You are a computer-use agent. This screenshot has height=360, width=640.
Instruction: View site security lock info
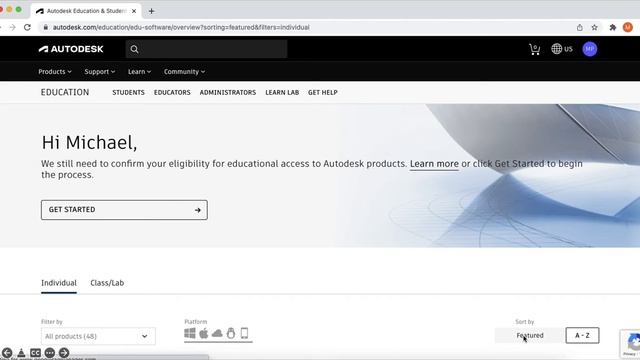coord(45,27)
